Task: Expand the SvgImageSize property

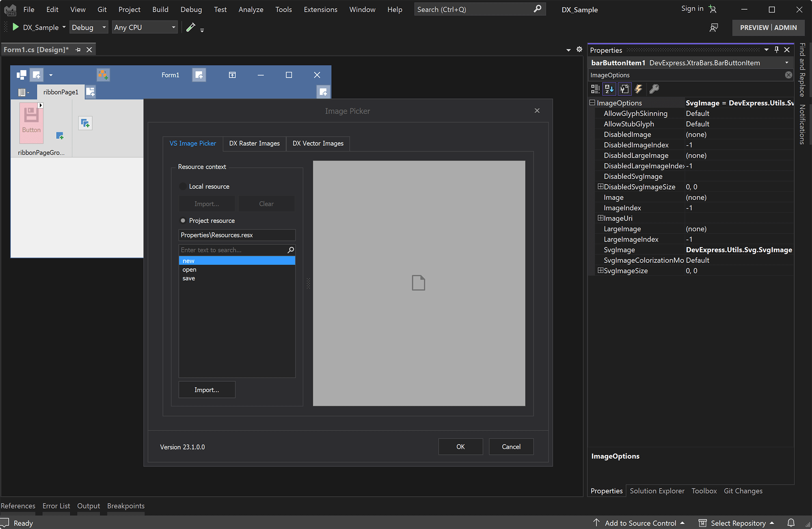Action: (x=600, y=270)
